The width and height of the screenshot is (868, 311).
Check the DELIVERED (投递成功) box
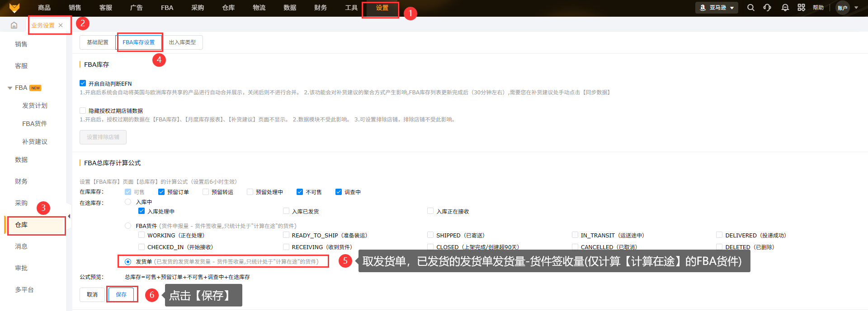[719, 235]
